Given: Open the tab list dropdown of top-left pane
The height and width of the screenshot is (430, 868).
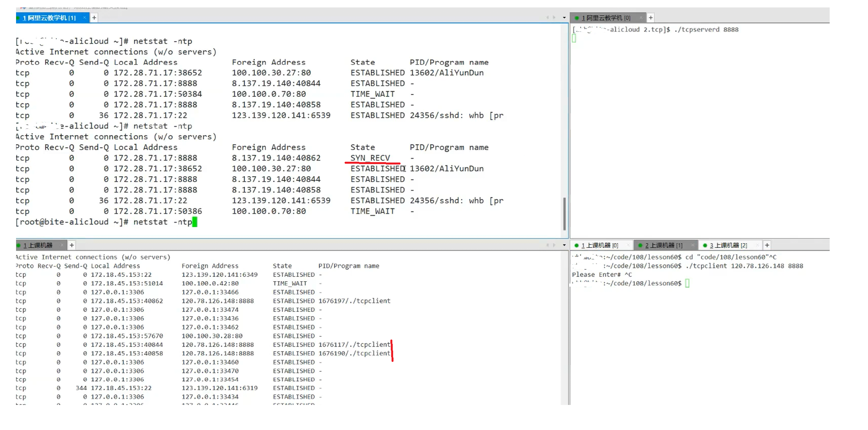Looking at the screenshot, I should pyautogui.click(x=564, y=18).
